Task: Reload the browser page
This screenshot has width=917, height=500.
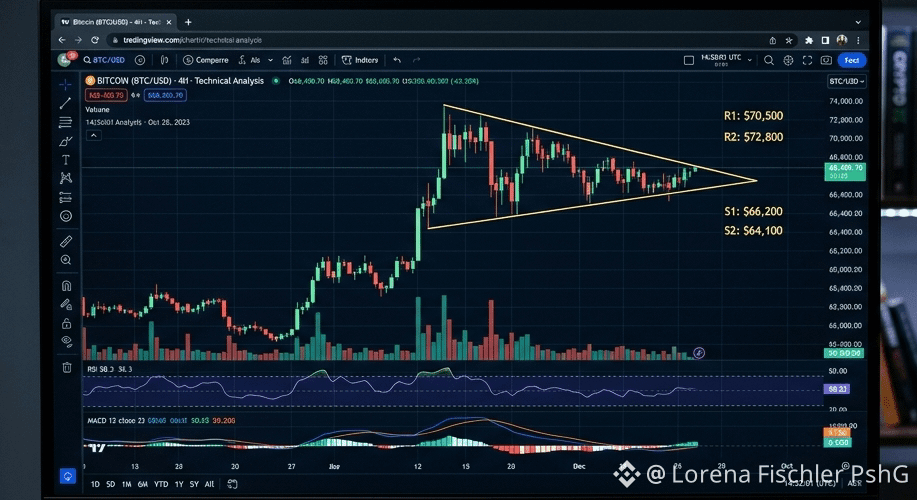Action: [x=95, y=40]
